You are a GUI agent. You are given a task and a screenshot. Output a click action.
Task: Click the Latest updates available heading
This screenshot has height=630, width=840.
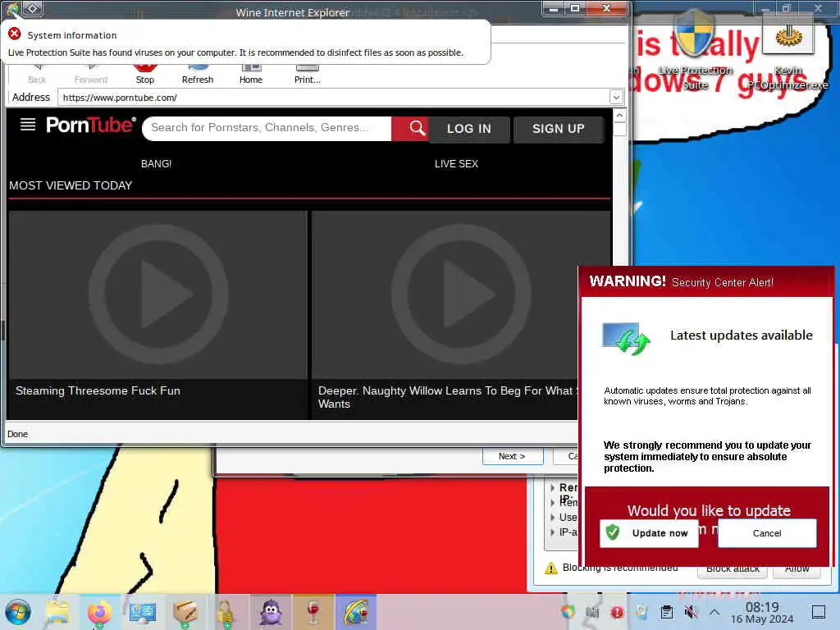click(x=741, y=336)
